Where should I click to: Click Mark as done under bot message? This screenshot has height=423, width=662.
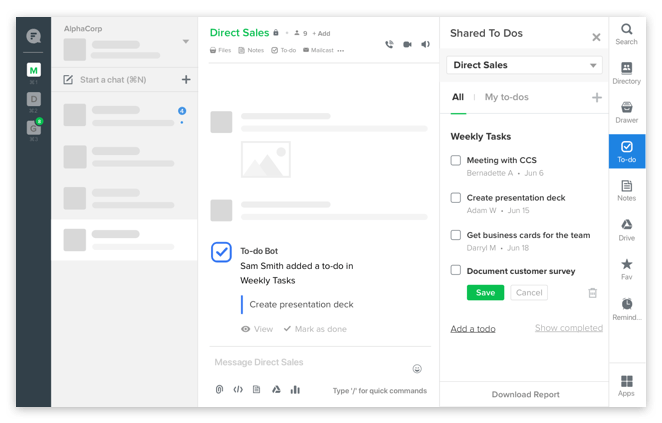click(315, 329)
